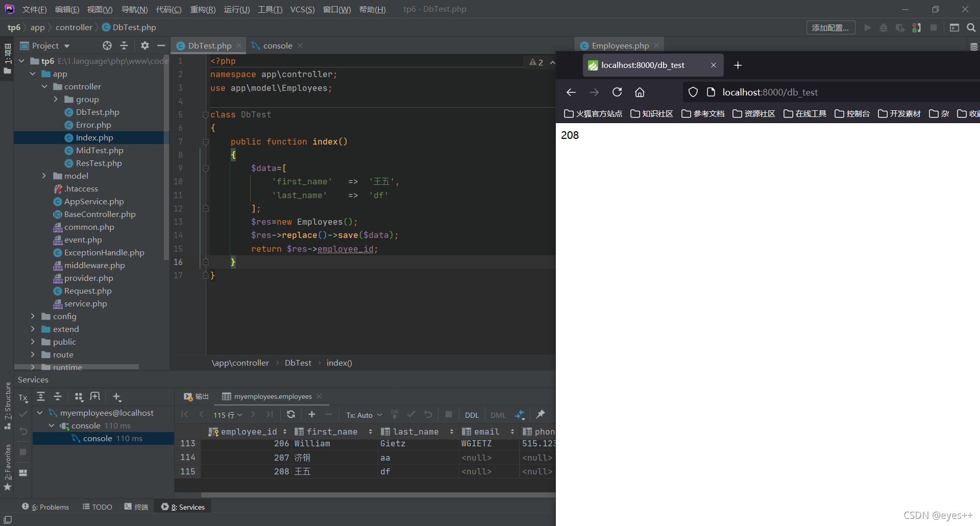
Task: Hide the Project panel with minus icon
Action: coord(161,45)
